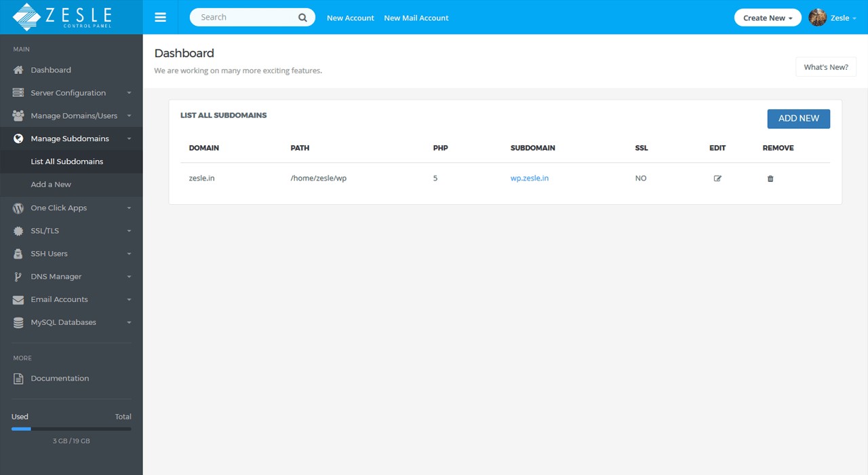Click the One Click Apps WordPress icon

pos(17,208)
